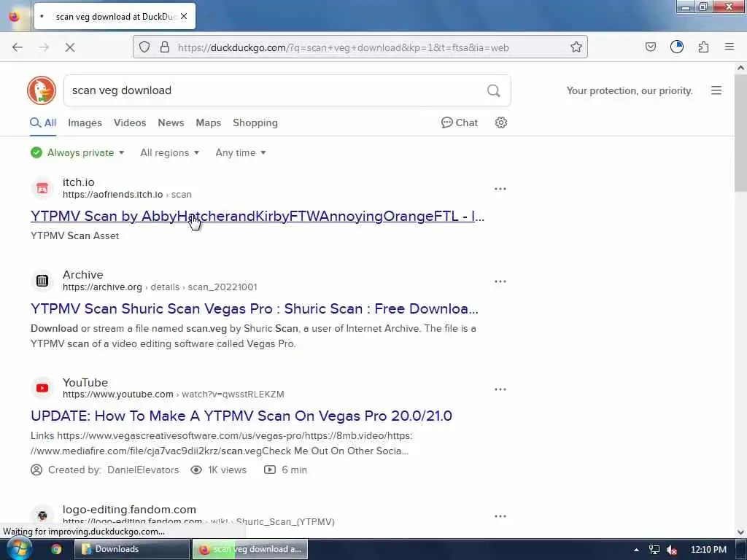The width and height of the screenshot is (747, 560).
Task: Open the search settings gear icon
Action: pyautogui.click(x=500, y=122)
